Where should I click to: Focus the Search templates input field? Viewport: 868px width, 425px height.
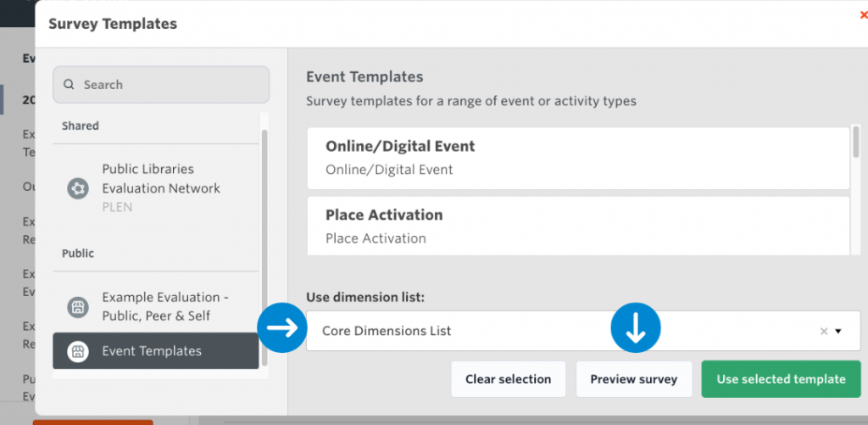(170, 85)
